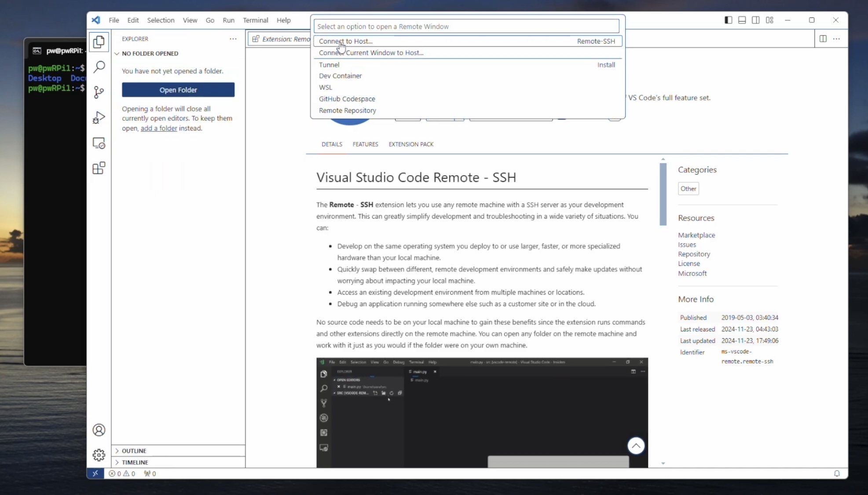Expand the Timeline section
The width and height of the screenshot is (868, 495).
coord(135,462)
